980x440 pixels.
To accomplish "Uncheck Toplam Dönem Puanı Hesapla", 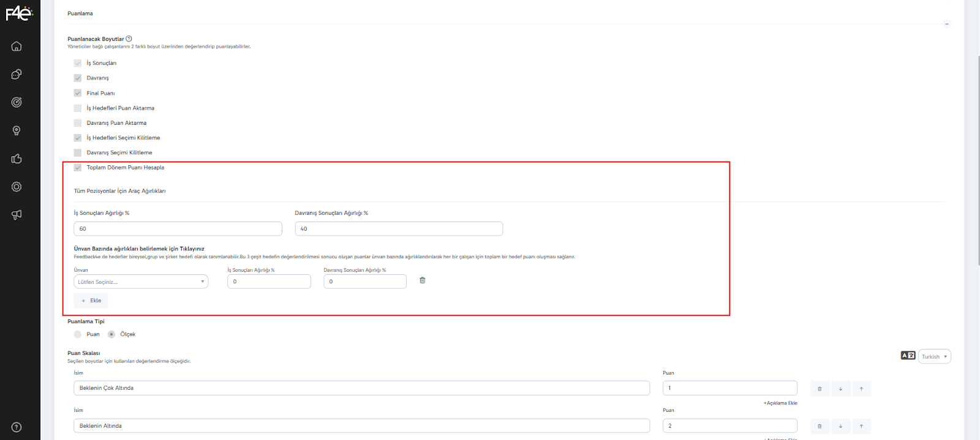I will point(78,168).
